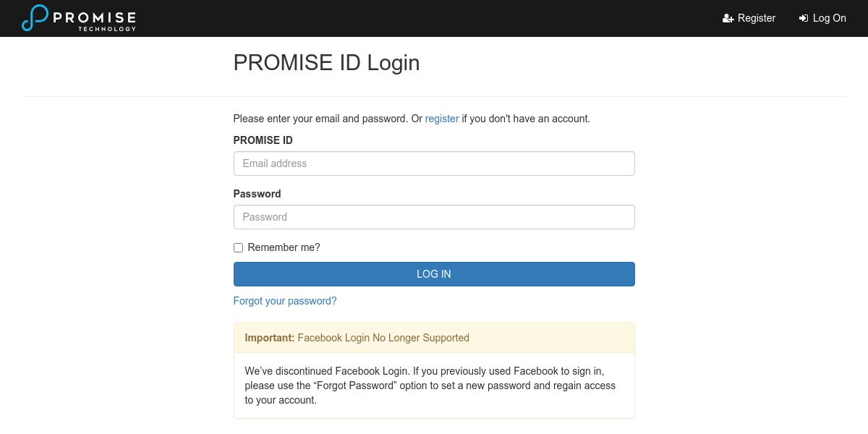The image size is (868, 434).
Task: Open the Log On navigation item
Action: (x=829, y=18)
